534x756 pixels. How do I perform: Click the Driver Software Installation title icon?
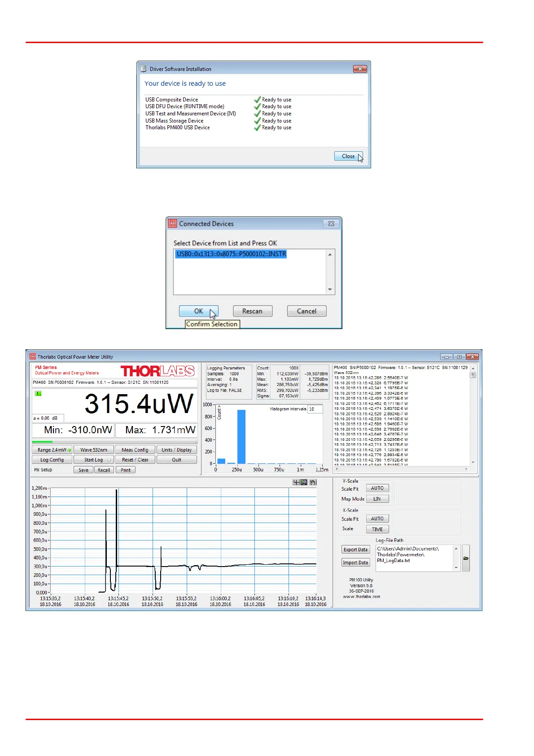coord(144,69)
